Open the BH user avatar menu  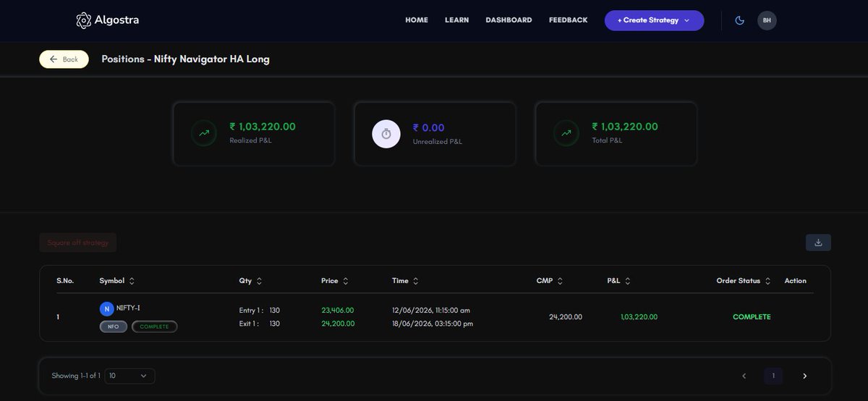coord(767,20)
